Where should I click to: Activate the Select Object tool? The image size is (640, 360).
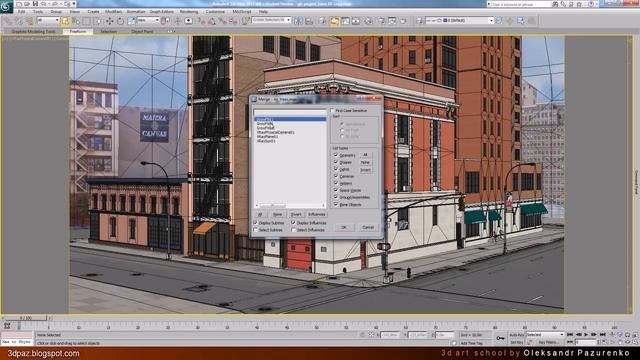[65, 21]
